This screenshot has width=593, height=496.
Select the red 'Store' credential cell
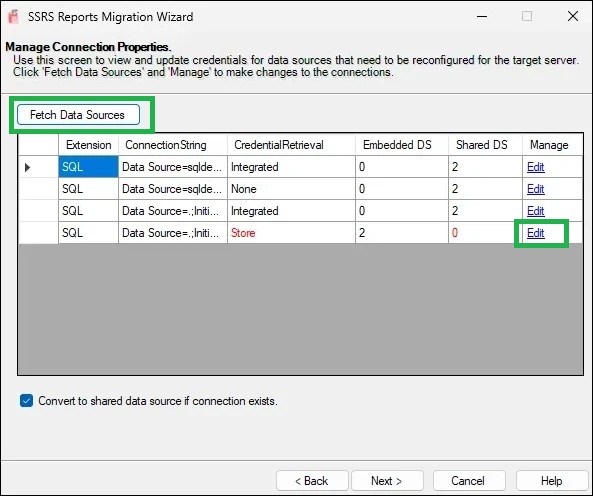(x=291, y=232)
